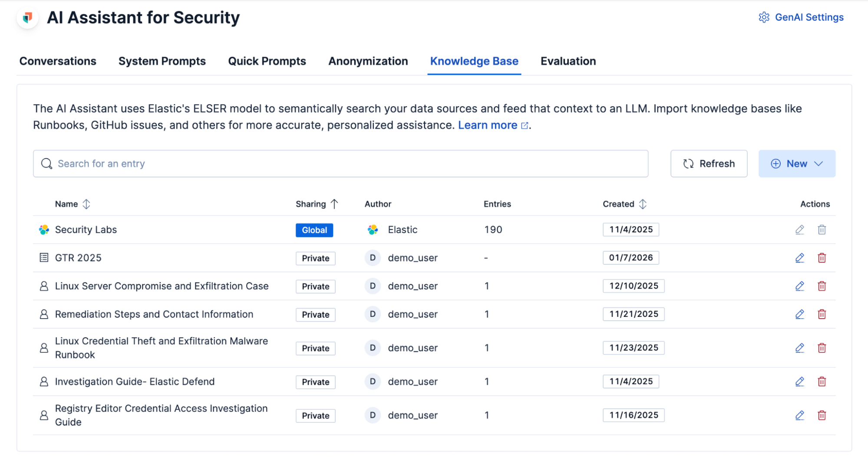Edit Linux Server Compromise and Exfiltration Case entry
The image size is (868, 457).
coord(799,286)
